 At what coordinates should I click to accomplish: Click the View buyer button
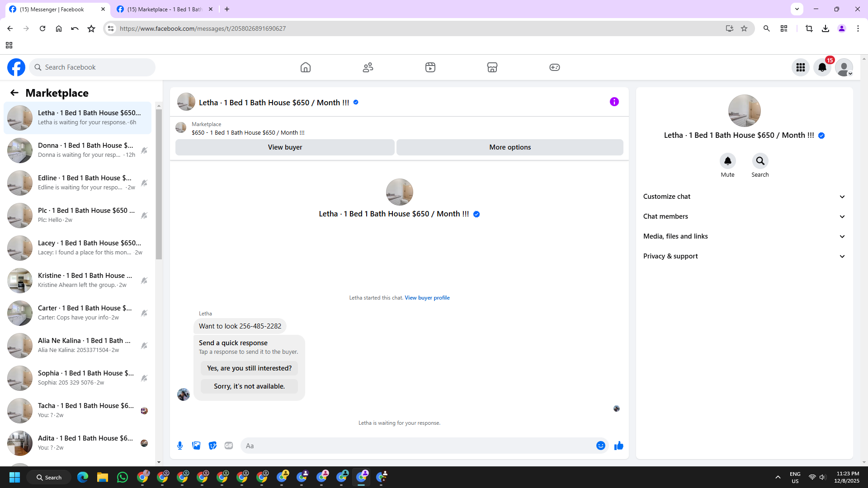[x=285, y=147]
